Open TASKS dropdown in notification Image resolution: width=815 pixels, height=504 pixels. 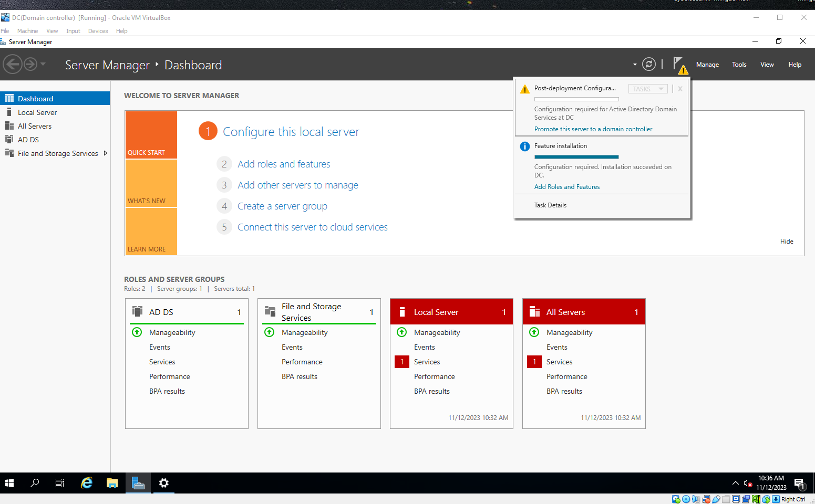pyautogui.click(x=648, y=89)
